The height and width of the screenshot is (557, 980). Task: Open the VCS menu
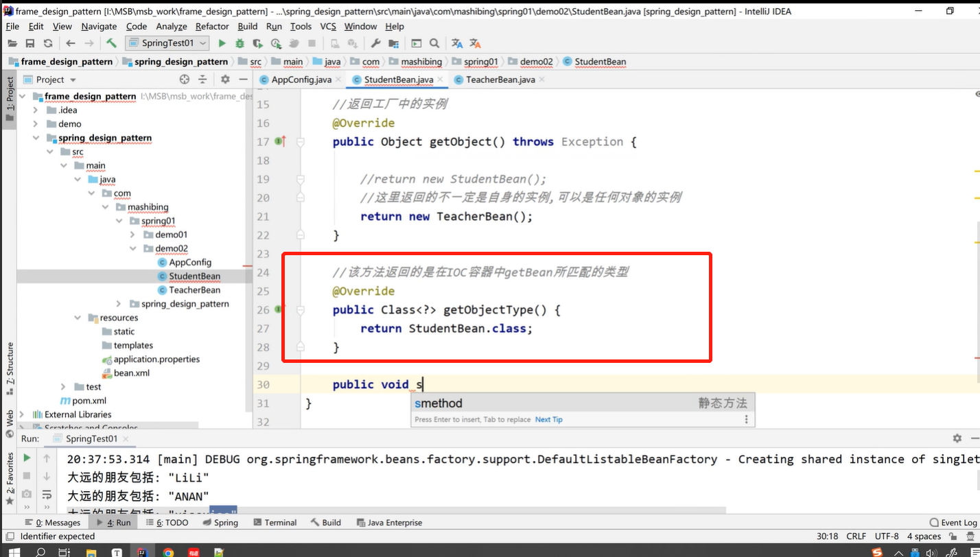coord(328,26)
